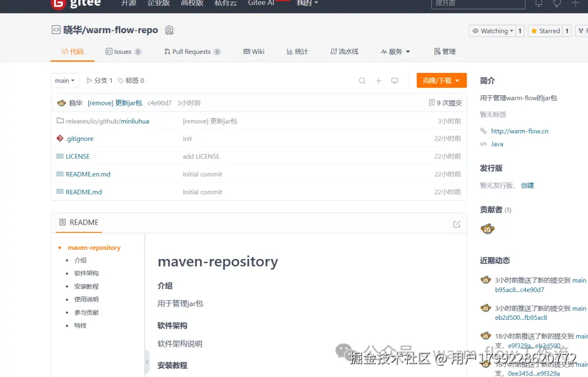Click the Gitee logo
Image resolution: width=588 pixels, height=377 pixels.
(x=76, y=4)
